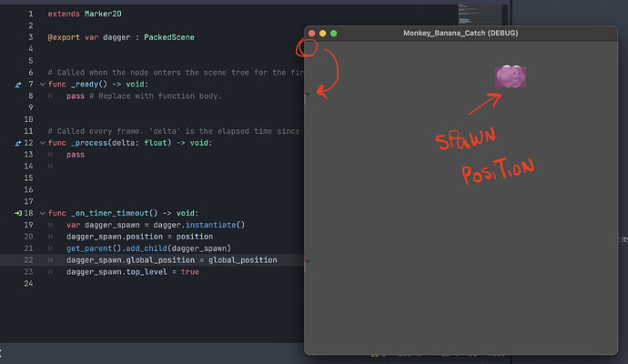Screen dimensions: 628x364
Task: Collapse the _process function fold arrow
Action: [43, 143]
